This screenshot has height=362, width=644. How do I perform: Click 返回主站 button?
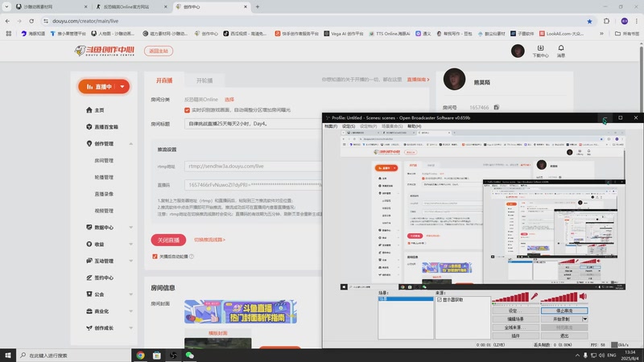159,51
